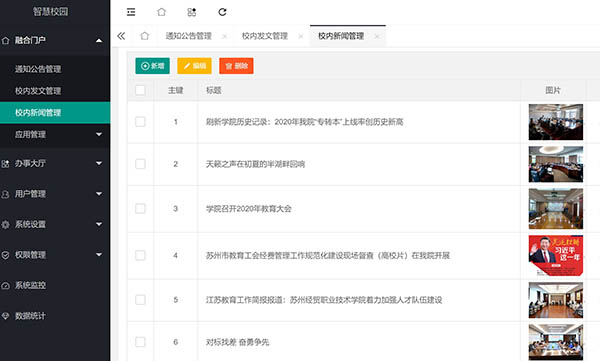This screenshot has height=361, width=600.
Task: Select the 校内新闻管理 tab
Action: tap(341, 36)
